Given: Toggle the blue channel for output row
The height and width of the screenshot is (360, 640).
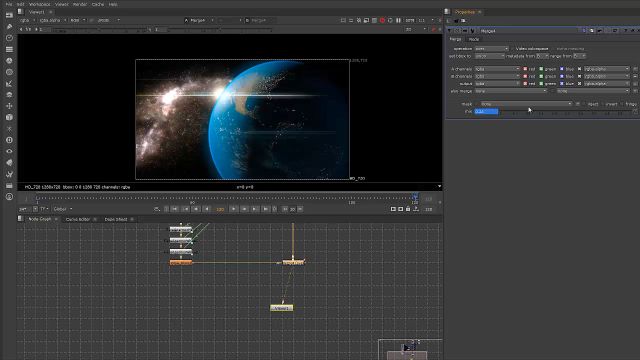Looking at the screenshot, I should pos(562,84).
